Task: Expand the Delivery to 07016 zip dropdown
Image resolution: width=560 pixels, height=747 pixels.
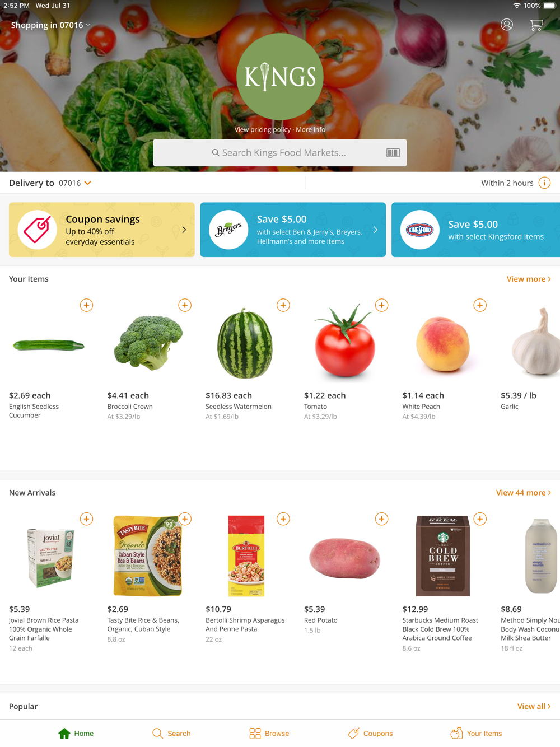Action: [75, 183]
